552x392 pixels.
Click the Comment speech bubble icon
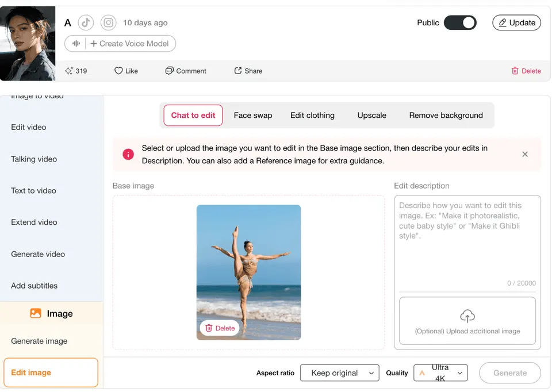(x=169, y=71)
